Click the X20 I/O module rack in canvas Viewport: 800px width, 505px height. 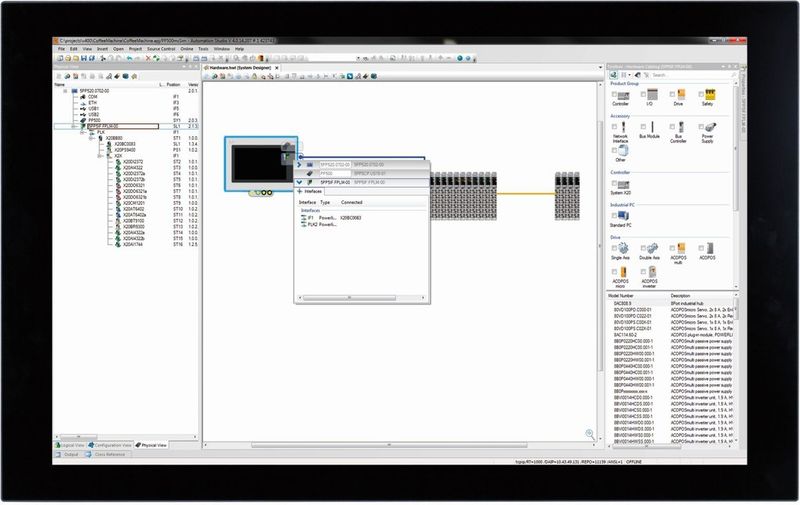(x=463, y=196)
